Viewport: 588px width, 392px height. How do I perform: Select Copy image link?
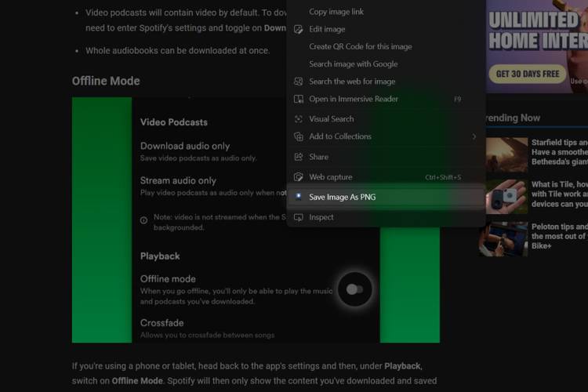click(336, 12)
